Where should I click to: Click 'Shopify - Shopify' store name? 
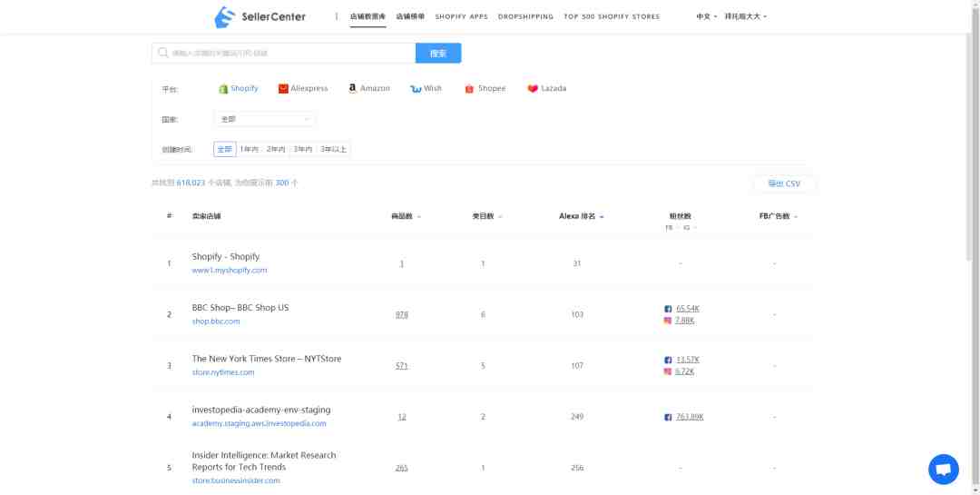coord(226,256)
